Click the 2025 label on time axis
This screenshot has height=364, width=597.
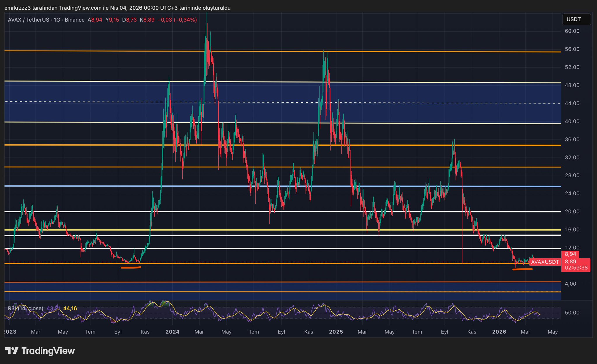pos(336,332)
